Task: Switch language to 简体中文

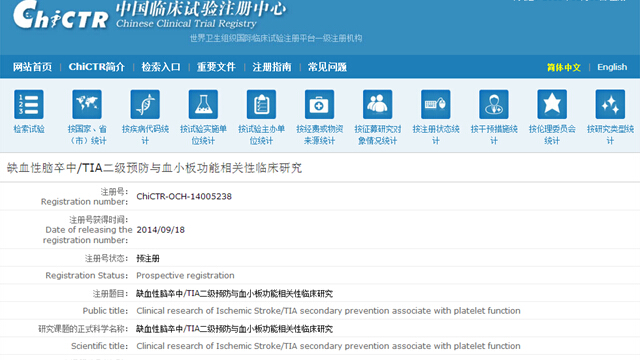Action: [564, 67]
